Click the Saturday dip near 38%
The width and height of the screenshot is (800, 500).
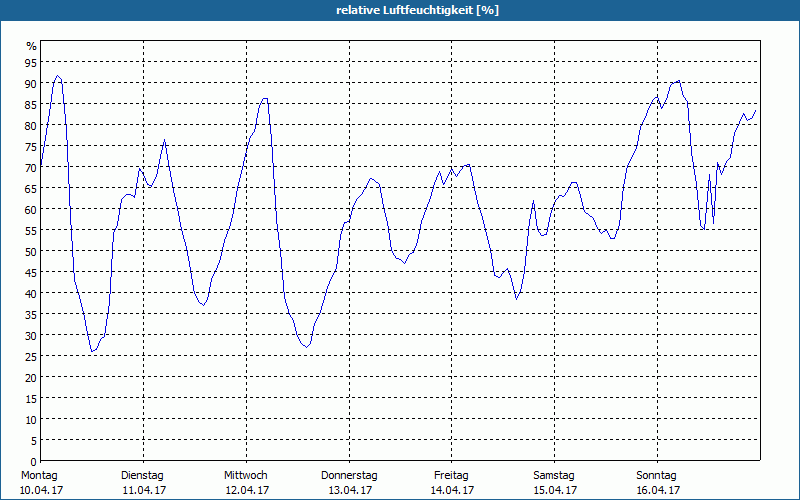pyautogui.click(x=516, y=299)
